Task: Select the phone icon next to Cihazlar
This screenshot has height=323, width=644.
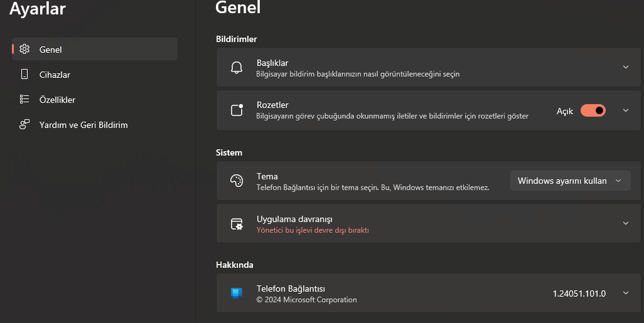Action: (24, 74)
